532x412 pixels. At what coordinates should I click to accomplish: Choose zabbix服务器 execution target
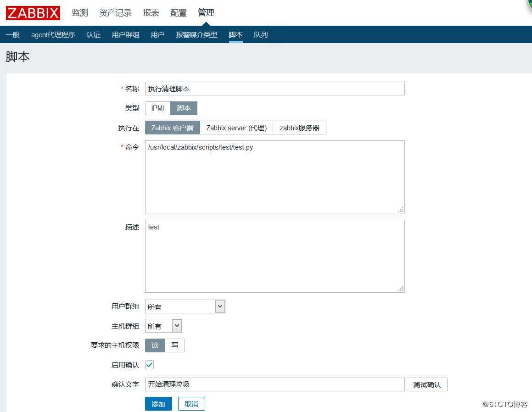(x=300, y=128)
